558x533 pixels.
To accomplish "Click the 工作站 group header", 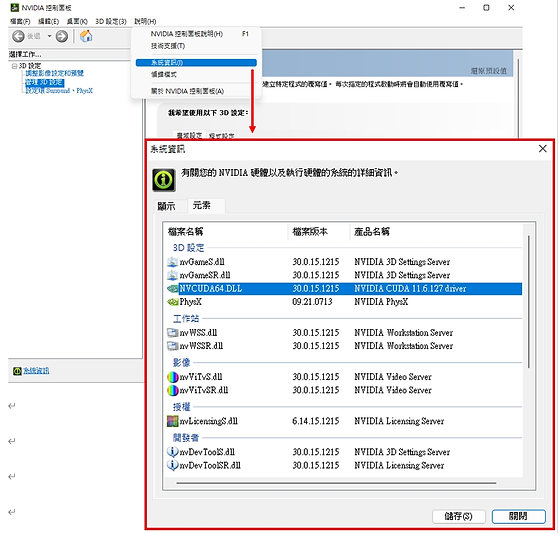I will point(186,319).
